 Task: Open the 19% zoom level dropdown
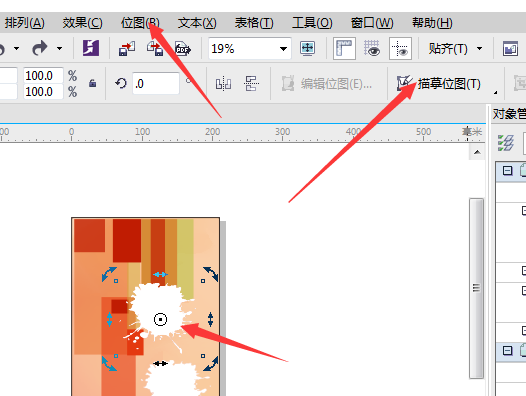click(x=283, y=49)
